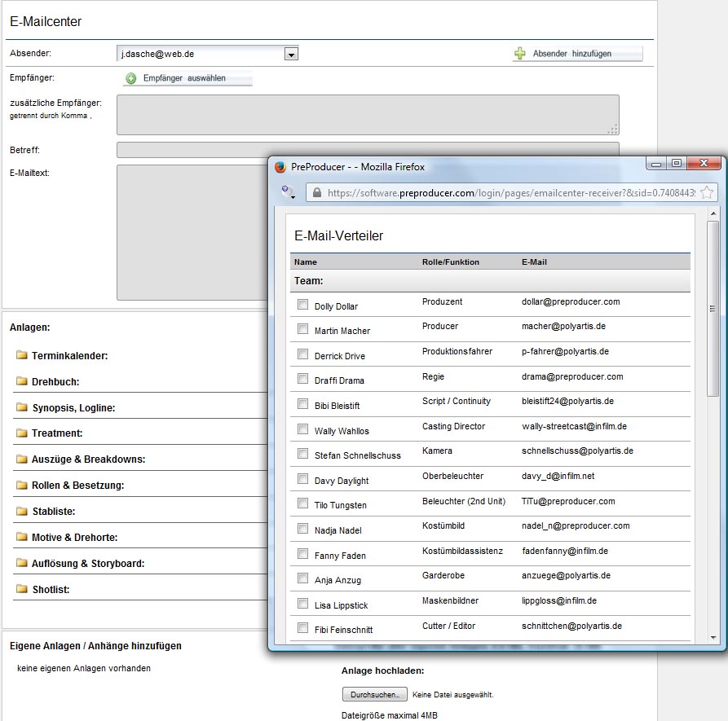Expand the Stabliste attachments section
This screenshot has width=728, height=721.
pyautogui.click(x=54, y=512)
